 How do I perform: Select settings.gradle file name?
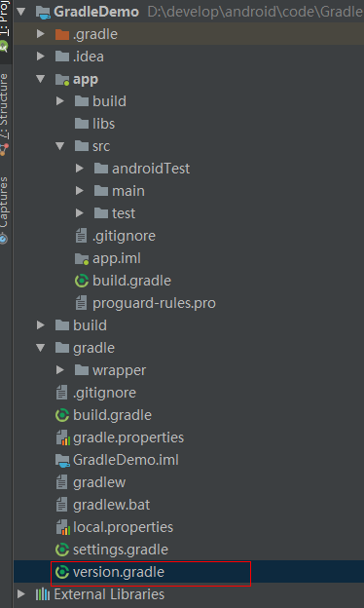(x=121, y=550)
